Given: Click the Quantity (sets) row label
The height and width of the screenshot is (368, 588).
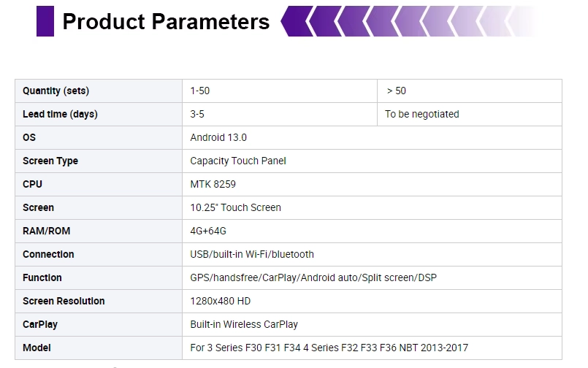Looking at the screenshot, I should coord(56,91).
